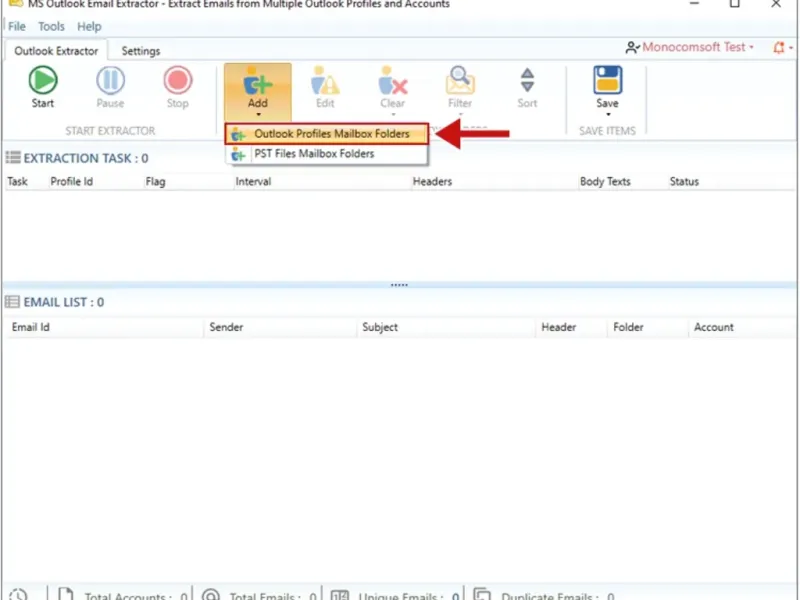
Task: Click the EXTRACTION TASK : 0 heading
Action: 86,158
